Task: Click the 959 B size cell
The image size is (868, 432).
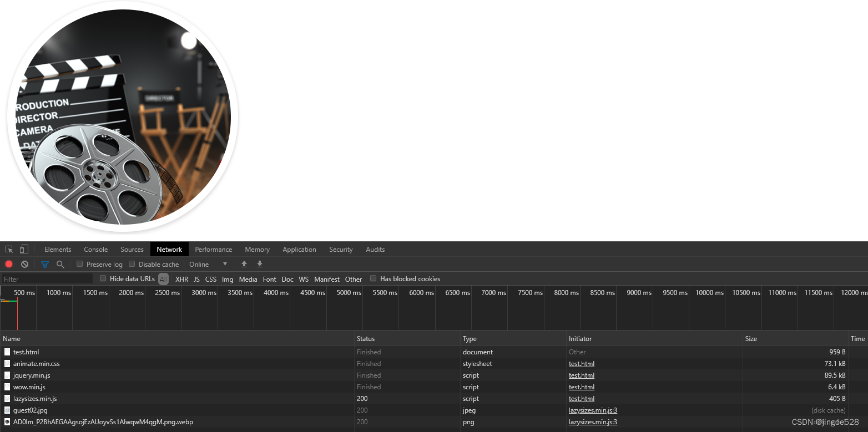Action: coord(795,352)
